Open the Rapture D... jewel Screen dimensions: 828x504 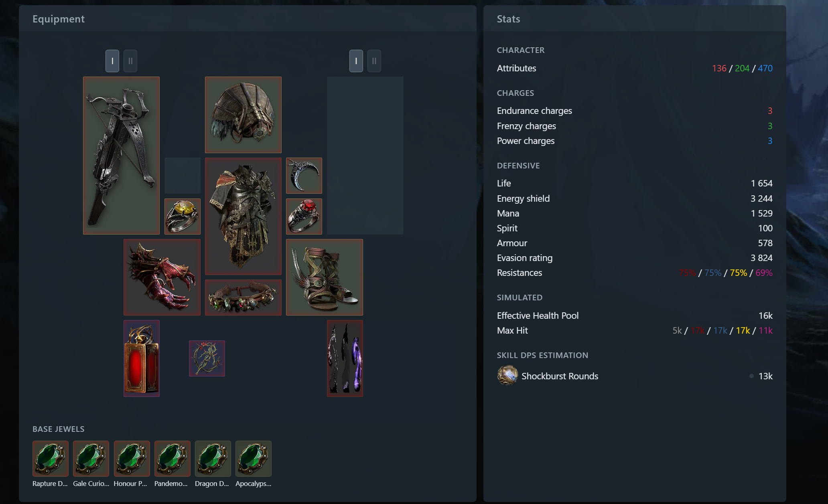tap(51, 464)
